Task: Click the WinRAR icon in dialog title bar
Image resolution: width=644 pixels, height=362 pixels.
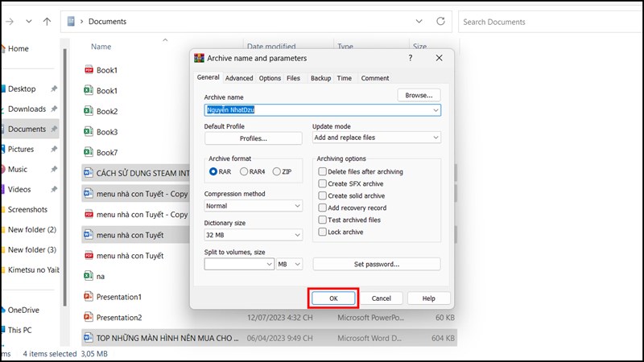Action: point(199,58)
